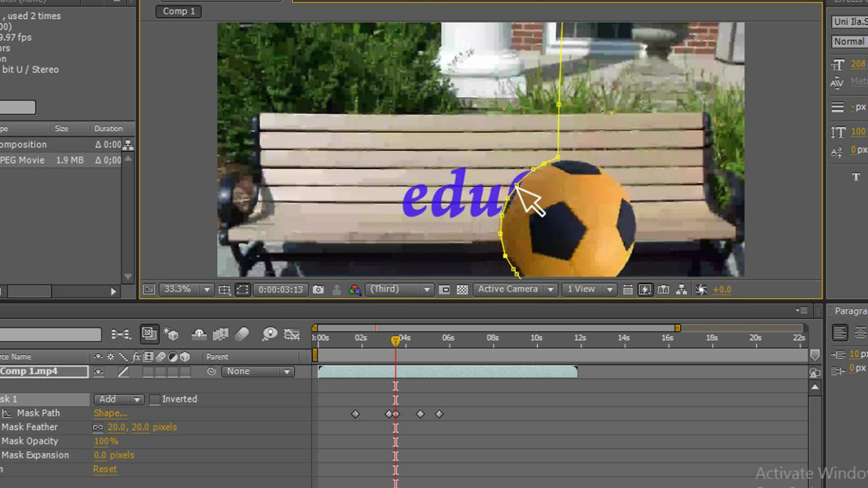
Task: Click the Shape... link for Mask Path
Action: coord(110,413)
